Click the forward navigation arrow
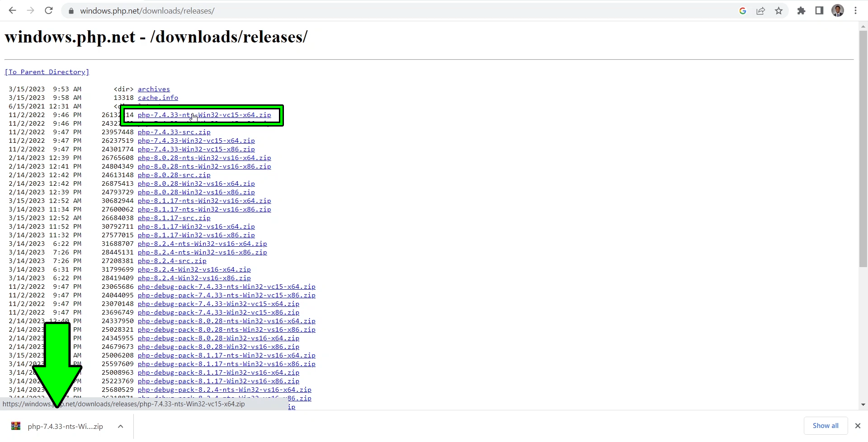The width and height of the screenshot is (868, 442). tap(30, 10)
